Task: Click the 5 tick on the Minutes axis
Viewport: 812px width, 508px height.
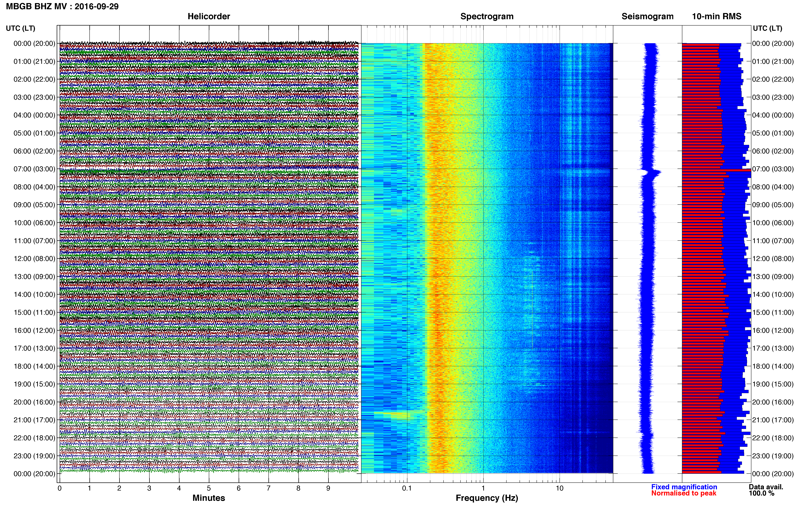Action: pyautogui.click(x=209, y=488)
